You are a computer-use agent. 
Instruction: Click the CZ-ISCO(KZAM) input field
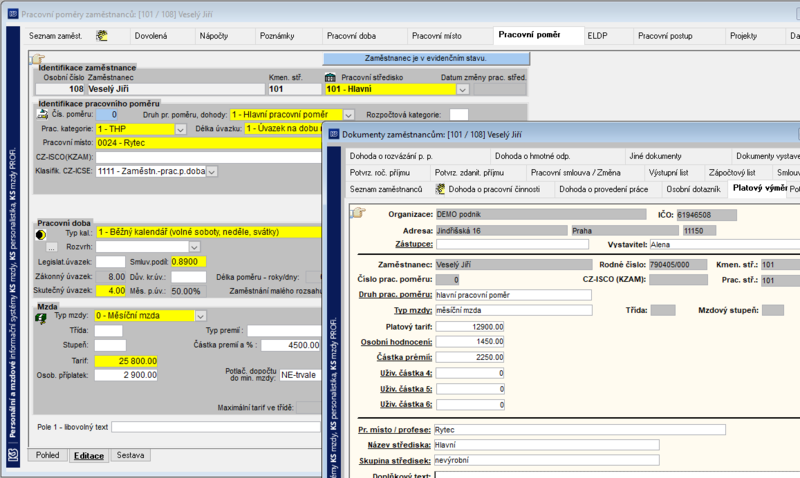click(209, 157)
